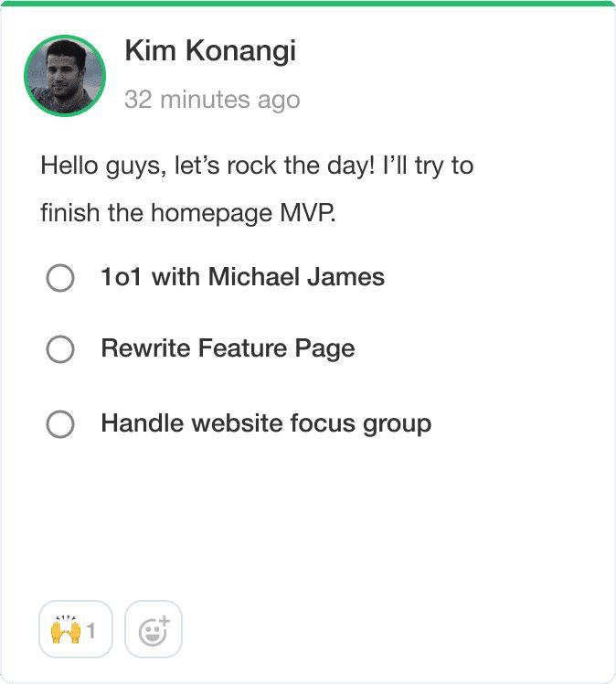Click the green bar atop the card
The image size is (616, 684).
click(x=308, y=4)
